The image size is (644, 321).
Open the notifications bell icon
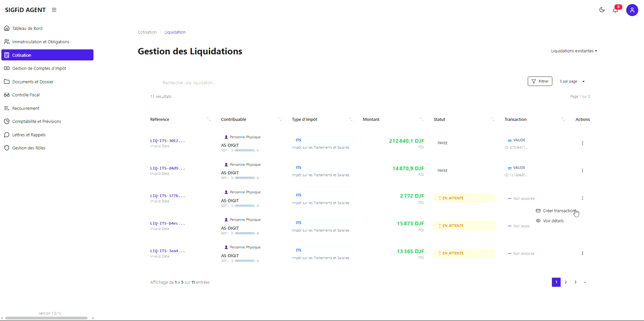click(615, 10)
